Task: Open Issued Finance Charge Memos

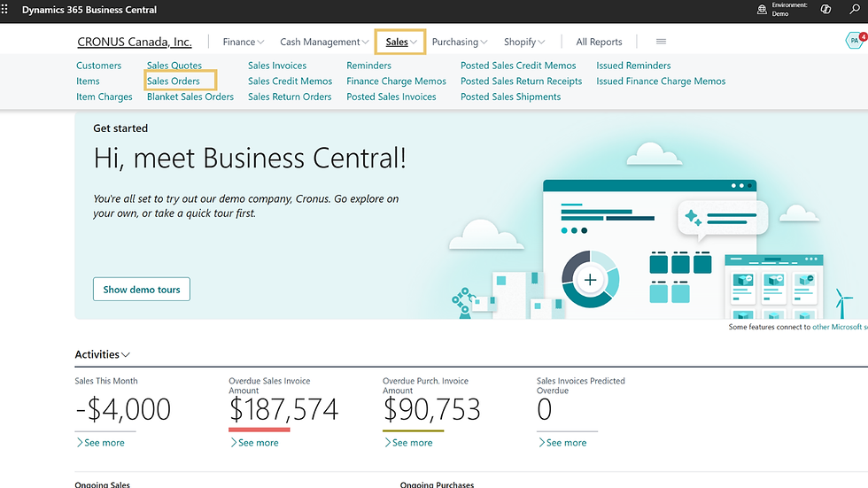Action: tap(661, 81)
